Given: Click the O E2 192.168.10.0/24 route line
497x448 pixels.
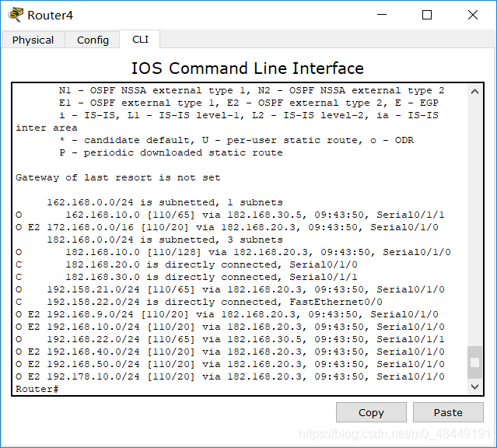Looking at the screenshot, I should tap(230, 327).
